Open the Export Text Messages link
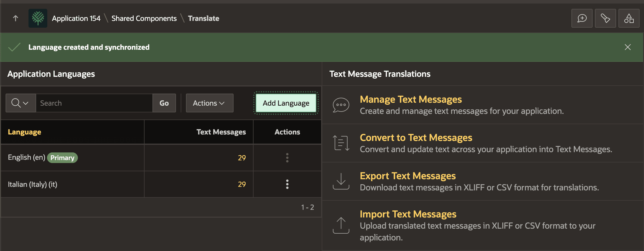644x251 pixels. pos(408,176)
